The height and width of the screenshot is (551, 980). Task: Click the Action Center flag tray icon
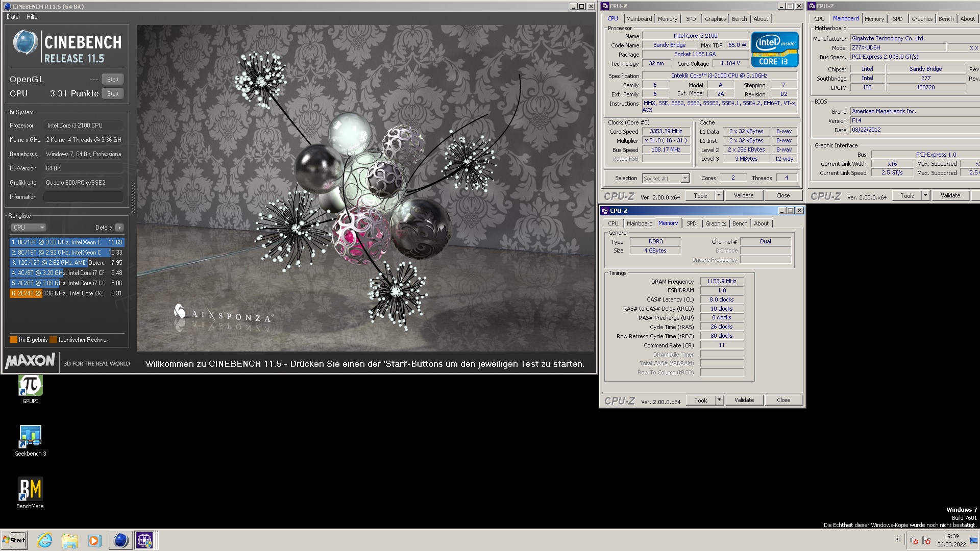click(926, 541)
